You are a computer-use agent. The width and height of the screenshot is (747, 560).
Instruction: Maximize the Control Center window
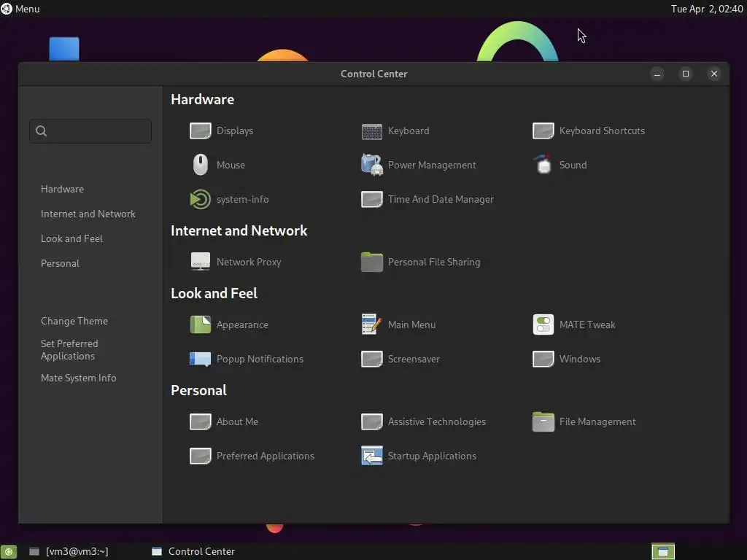tap(686, 74)
